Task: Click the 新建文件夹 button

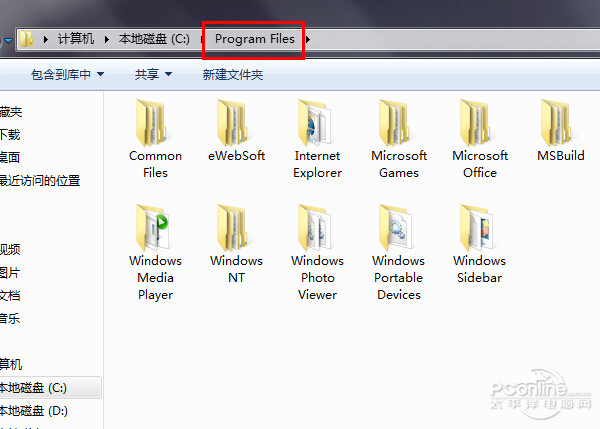Action: (232, 74)
